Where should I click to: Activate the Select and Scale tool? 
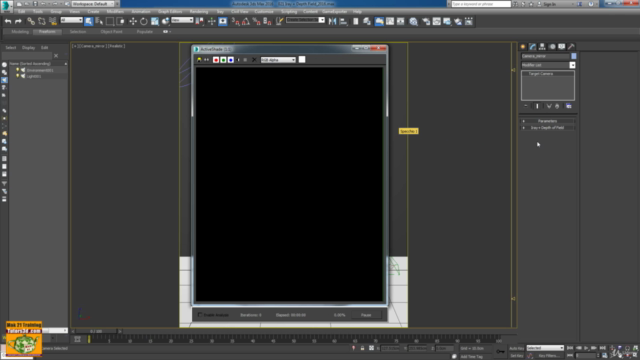point(155,21)
